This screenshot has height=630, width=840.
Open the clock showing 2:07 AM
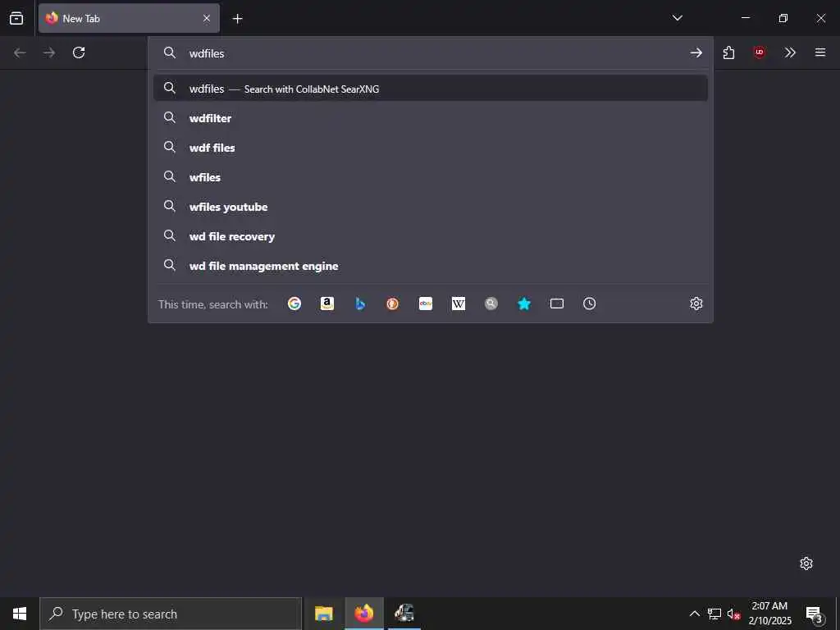(769, 614)
